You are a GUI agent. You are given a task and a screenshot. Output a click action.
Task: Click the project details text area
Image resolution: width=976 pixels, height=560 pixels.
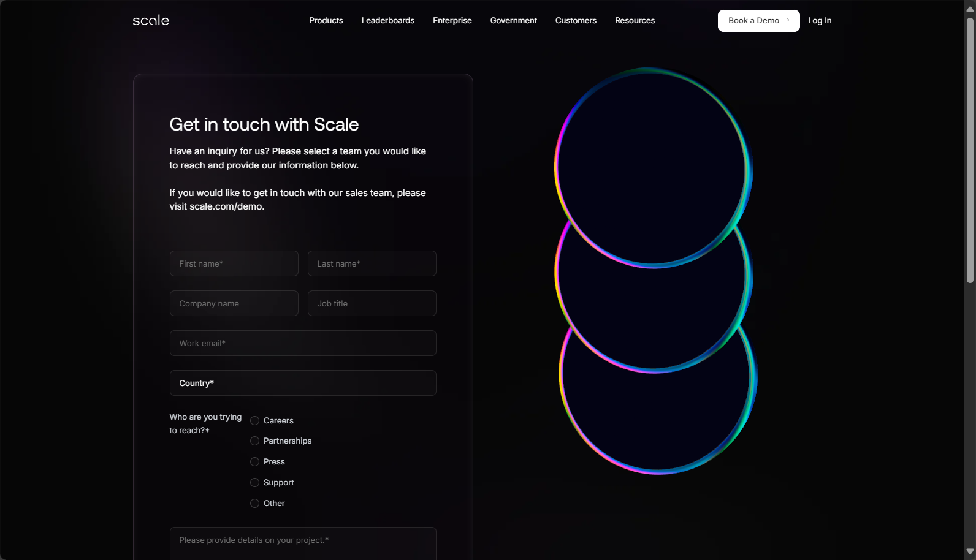303,544
